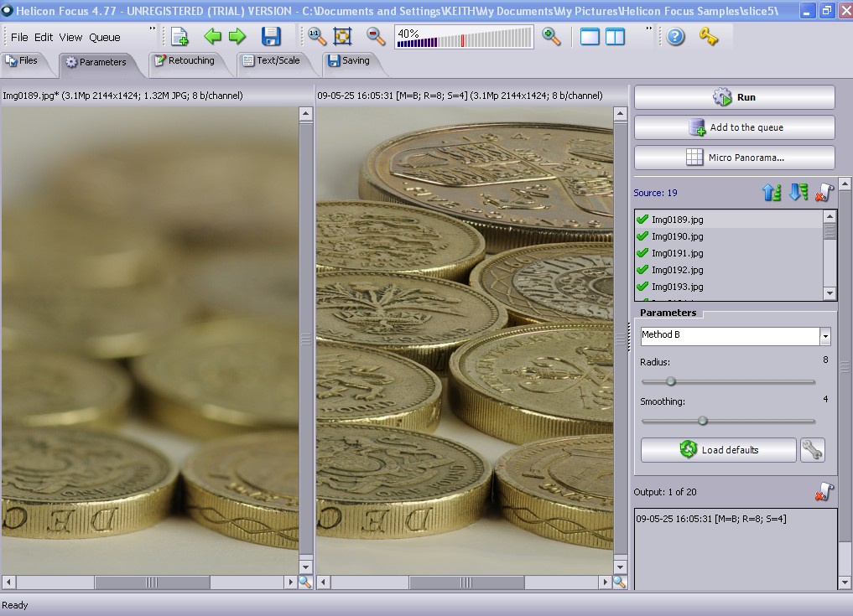Select output entry 09-05-25 16:05:31 in output list
Viewport: 853px width, 616px height.
tap(711, 519)
